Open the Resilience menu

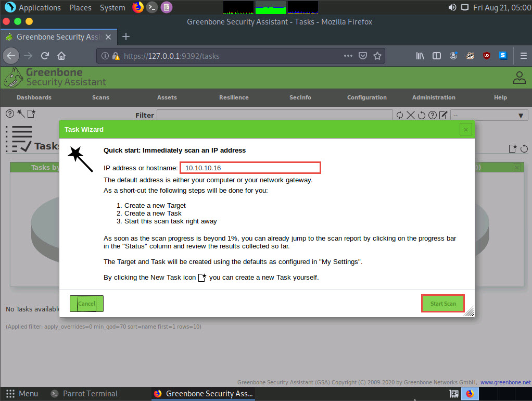pos(234,97)
